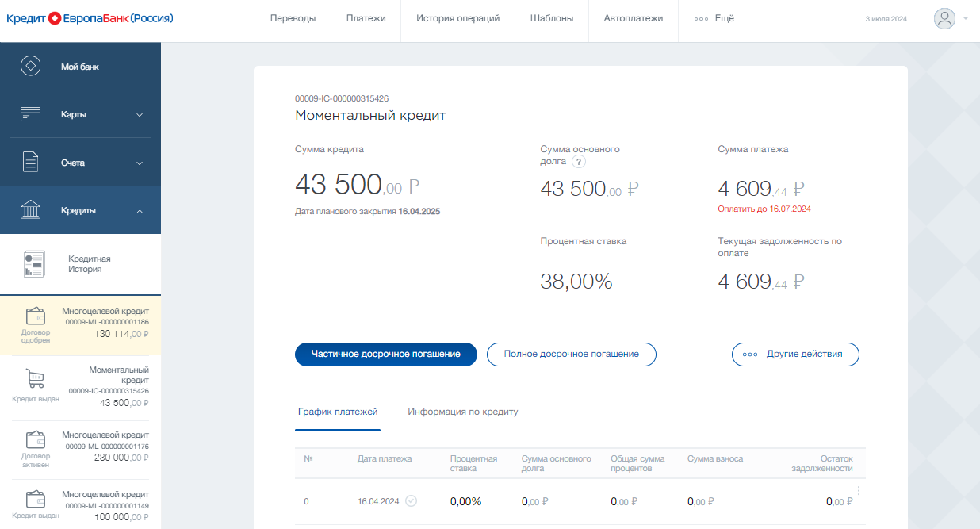Expand the Карты sidebar chevron
The height and width of the screenshot is (529, 980).
140,115
